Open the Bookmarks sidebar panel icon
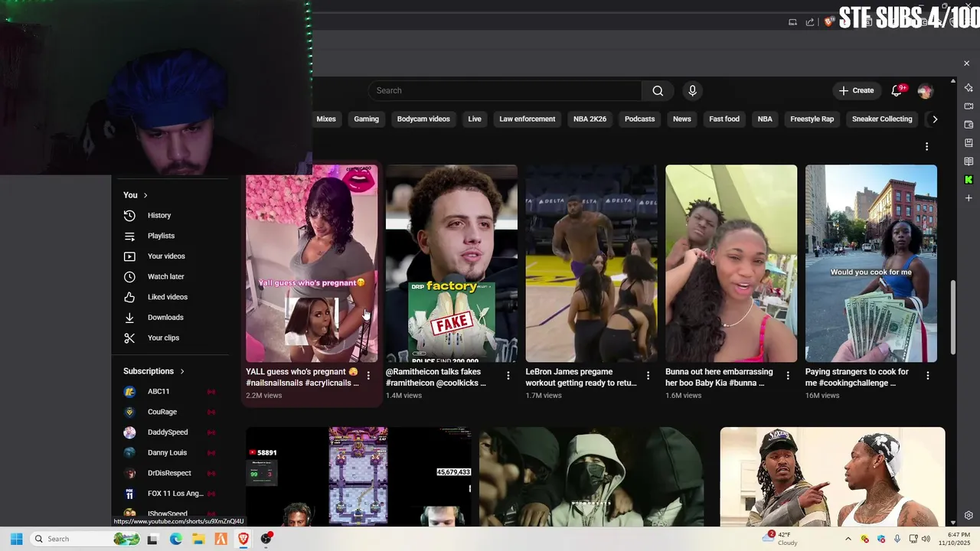 [x=969, y=142]
